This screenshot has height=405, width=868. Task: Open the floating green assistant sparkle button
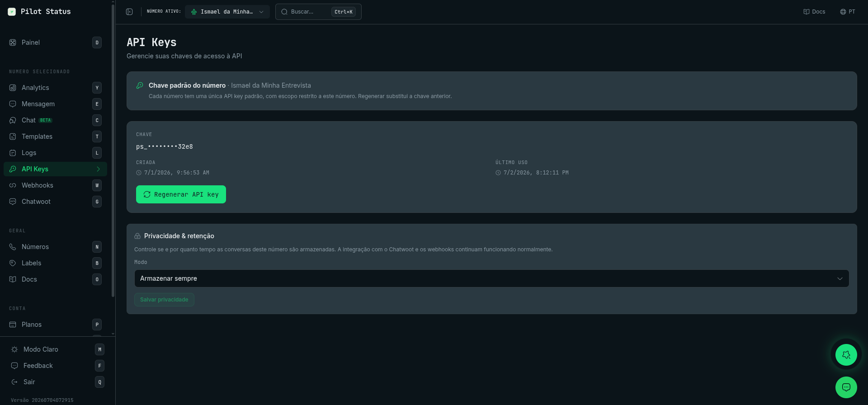click(x=846, y=355)
